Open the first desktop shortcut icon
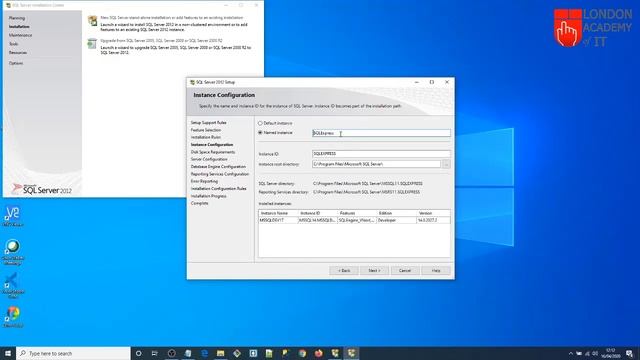640x360 pixels. [x=13, y=216]
